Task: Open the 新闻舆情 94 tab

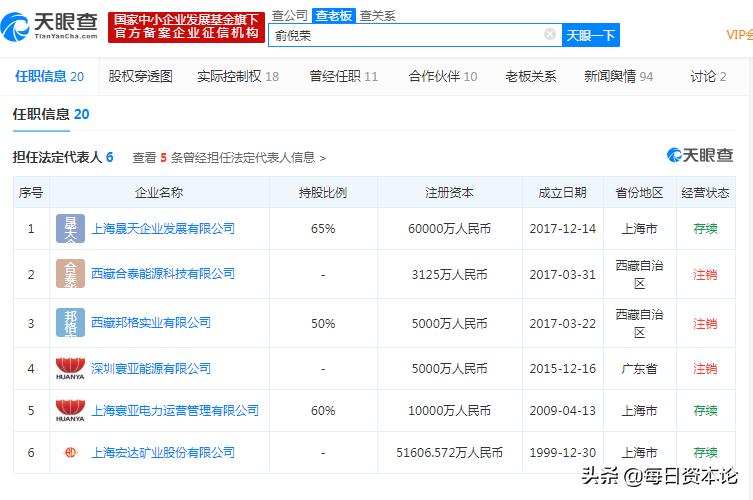Action: (x=619, y=76)
